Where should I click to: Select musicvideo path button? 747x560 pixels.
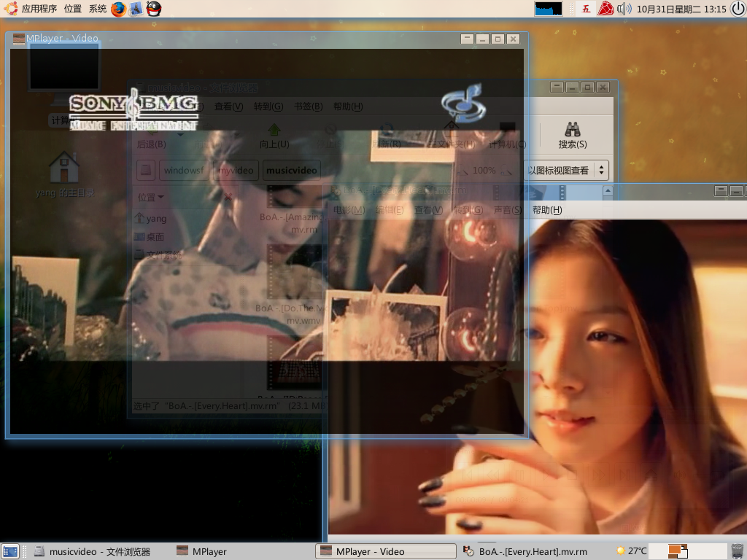point(292,171)
